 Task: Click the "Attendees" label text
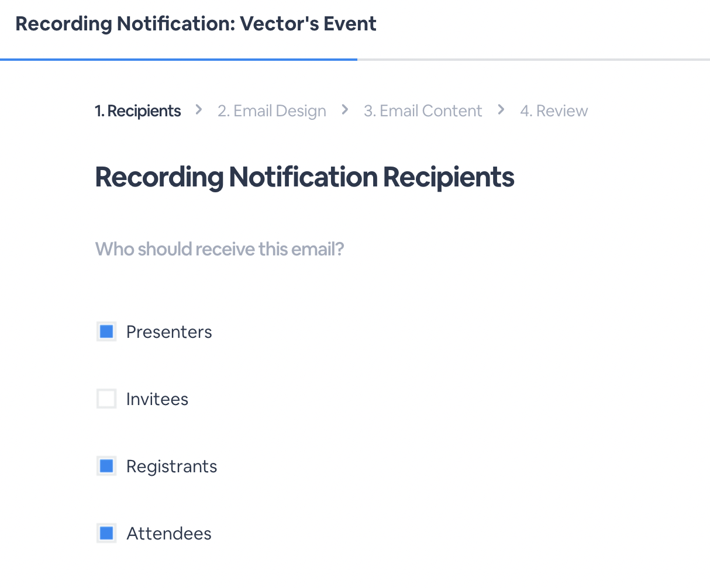point(168,533)
